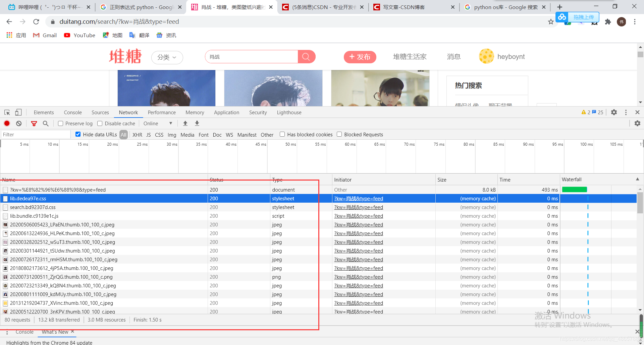Open 消息 messages link
This screenshot has height=345, width=644.
[454, 57]
